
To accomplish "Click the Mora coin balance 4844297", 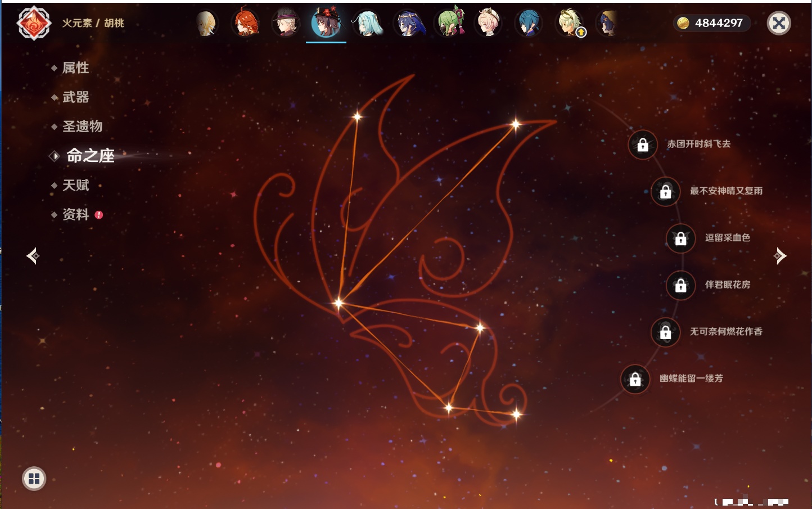I will tap(711, 23).
